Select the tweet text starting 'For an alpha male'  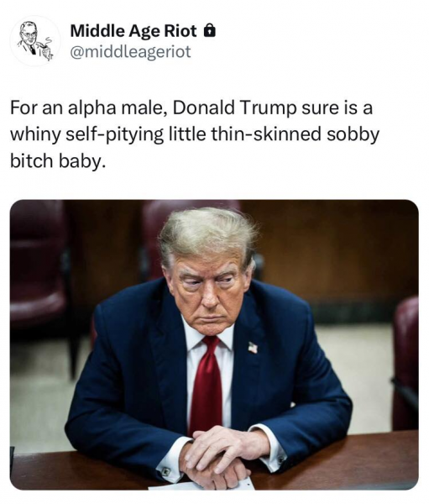pos(195,134)
